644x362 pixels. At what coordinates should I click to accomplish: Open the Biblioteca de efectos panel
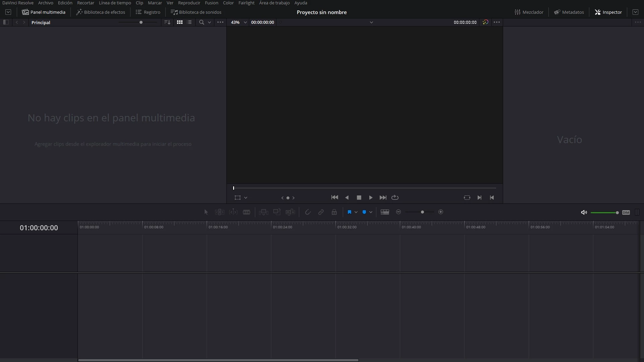[x=101, y=12]
